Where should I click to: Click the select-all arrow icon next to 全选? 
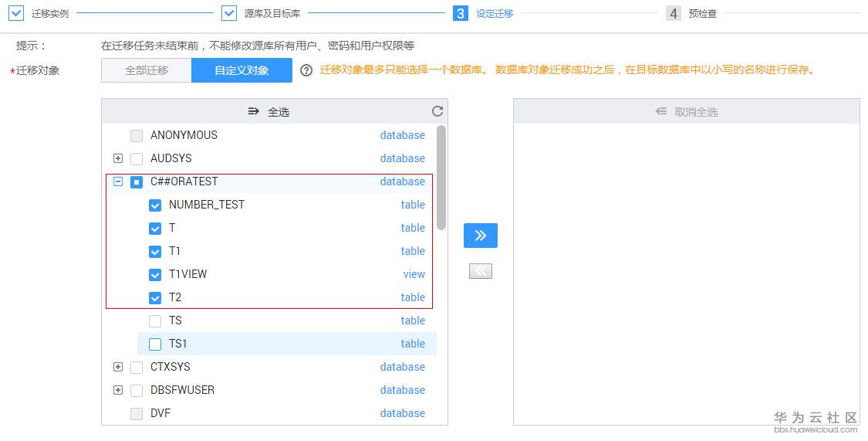(254, 111)
